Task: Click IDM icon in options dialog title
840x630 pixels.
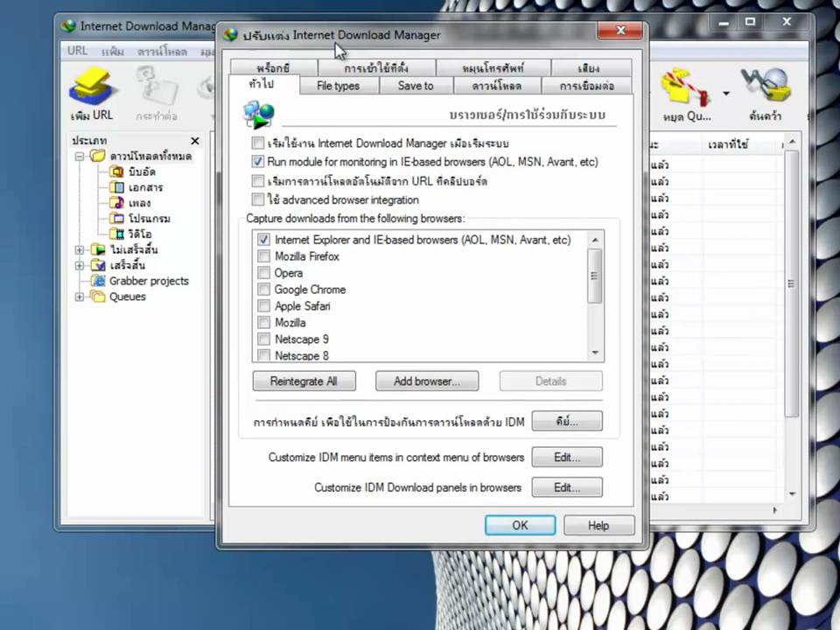Action: (231, 35)
